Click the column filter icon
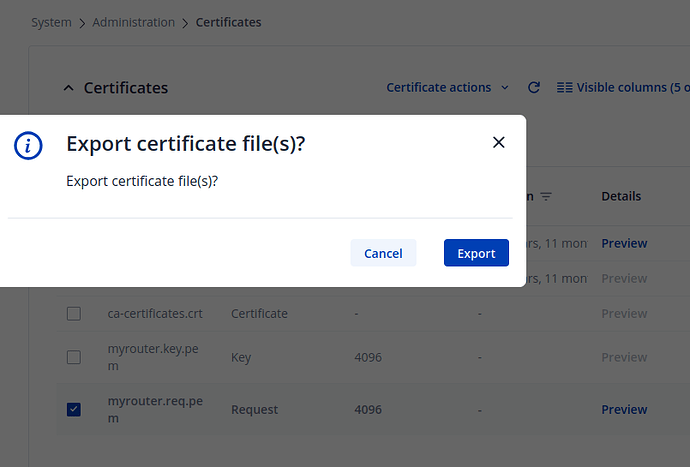Screen dimensions: 690x467 pyautogui.click(x=546, y=197)
